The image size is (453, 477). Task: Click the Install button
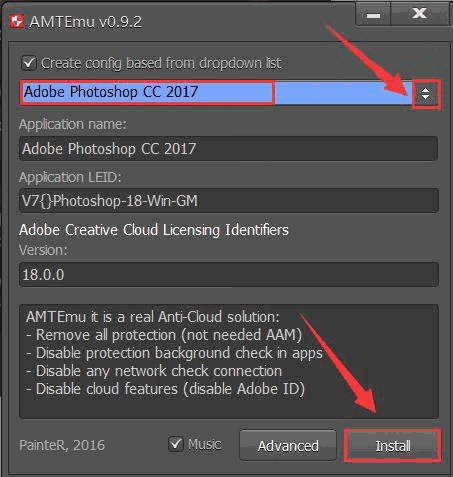coord(393,446)
